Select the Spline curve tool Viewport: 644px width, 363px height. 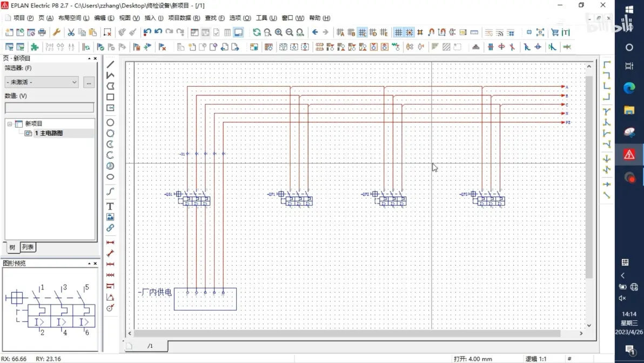coord(110,192)
